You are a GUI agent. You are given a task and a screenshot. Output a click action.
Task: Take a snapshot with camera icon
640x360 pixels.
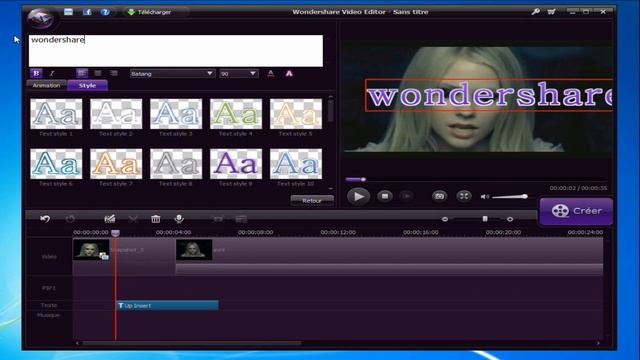(439, 196)
